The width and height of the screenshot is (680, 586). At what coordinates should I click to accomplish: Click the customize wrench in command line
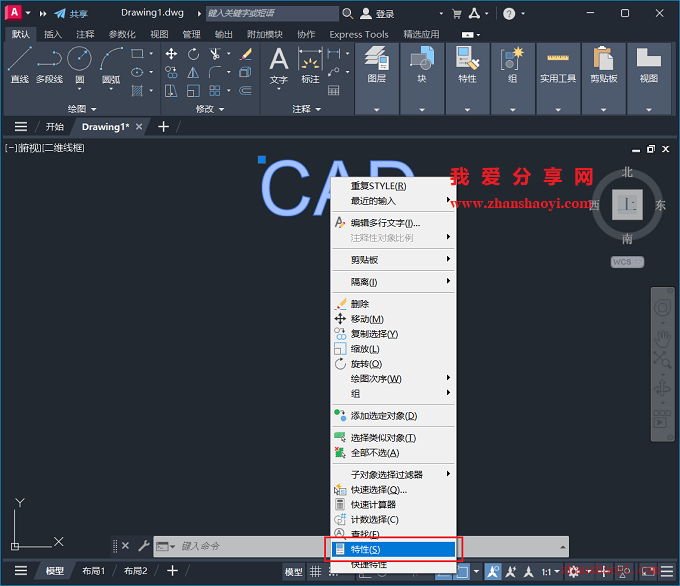pyautogui.click(x=144, y=546)
